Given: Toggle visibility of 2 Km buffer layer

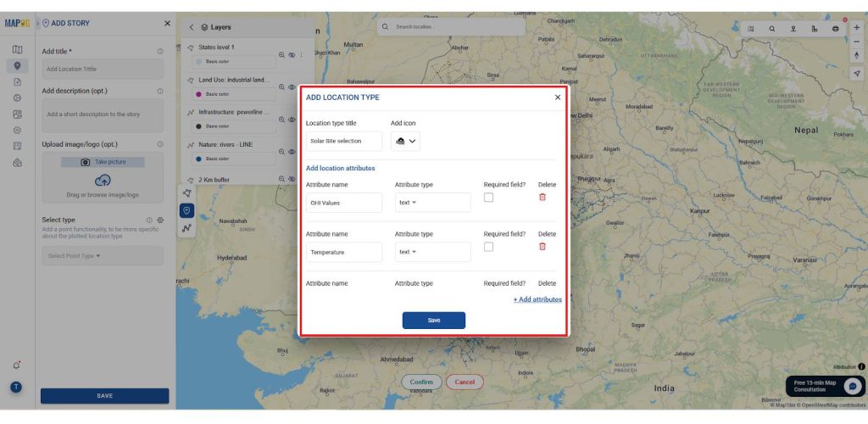Looking at the screenshot, I should click(292, 179).
